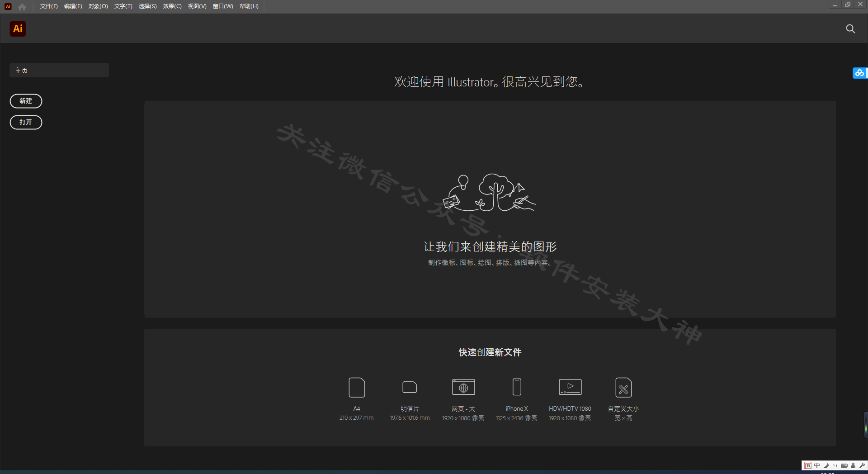Click the 宽 x 高 label

coord(623,418)
